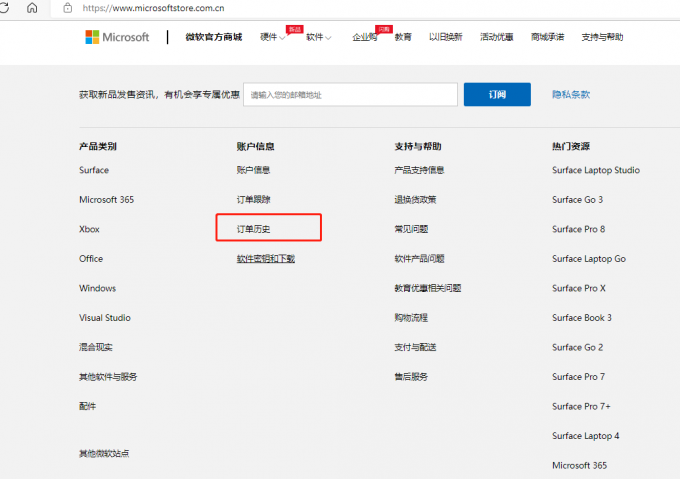
Task: Open Microsoft 365 under 产品类别
Action: tap(106, 200)
